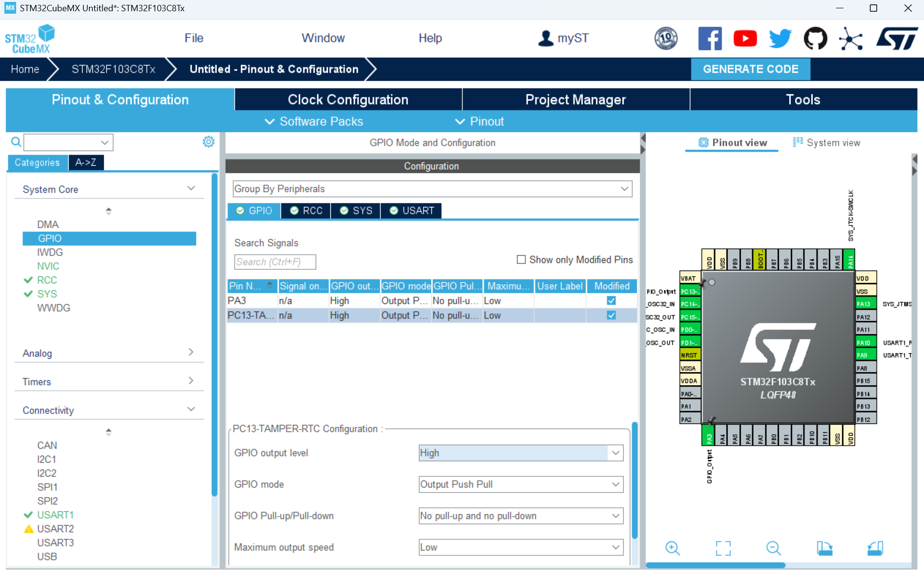
Task: Select the PA3 pin on the chip
Action: click(x=708, y=435)
